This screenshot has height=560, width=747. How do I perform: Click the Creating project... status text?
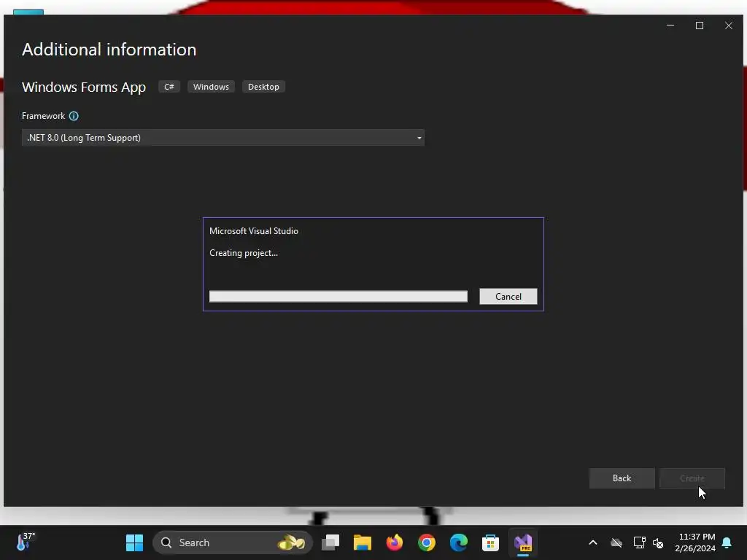(244, 253)
